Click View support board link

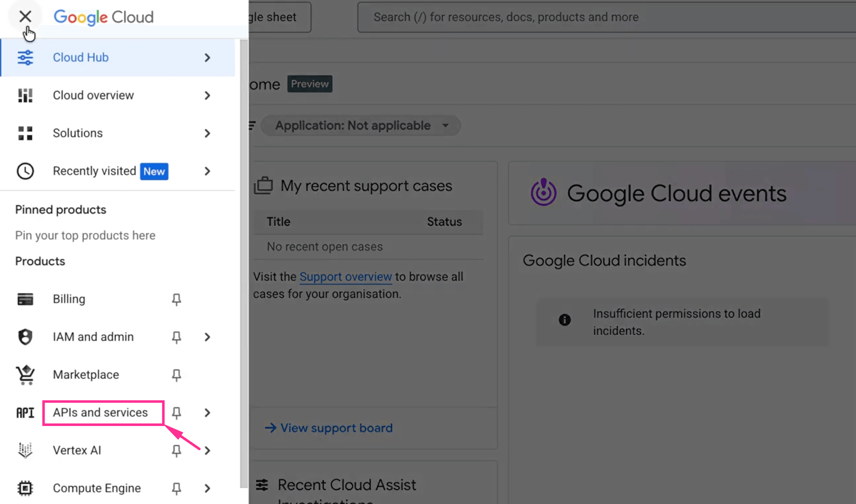(329, 428)
